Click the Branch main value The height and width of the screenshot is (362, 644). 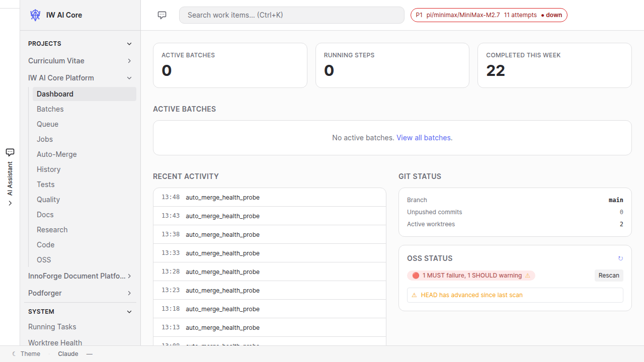coord(616,200)
